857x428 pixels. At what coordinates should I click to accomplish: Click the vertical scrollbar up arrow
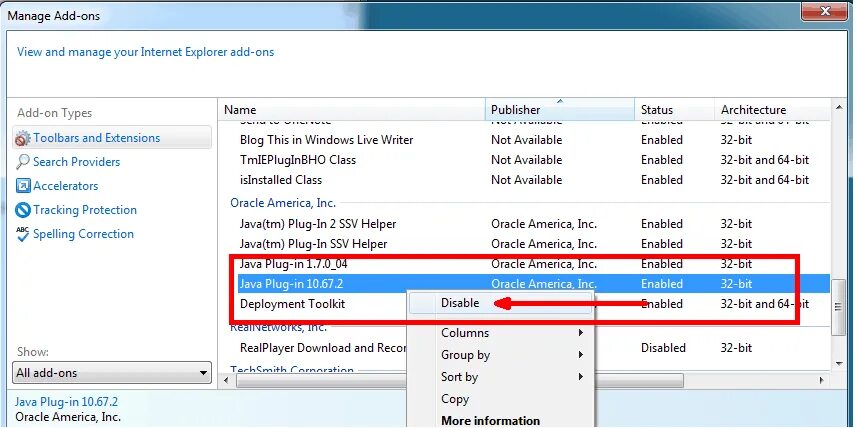[x=838, y=108]
